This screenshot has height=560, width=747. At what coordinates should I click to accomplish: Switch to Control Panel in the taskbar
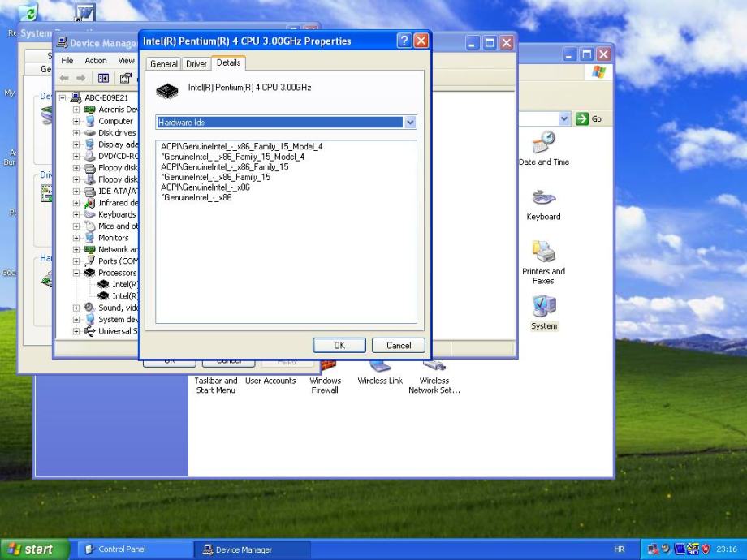point(114,549)
